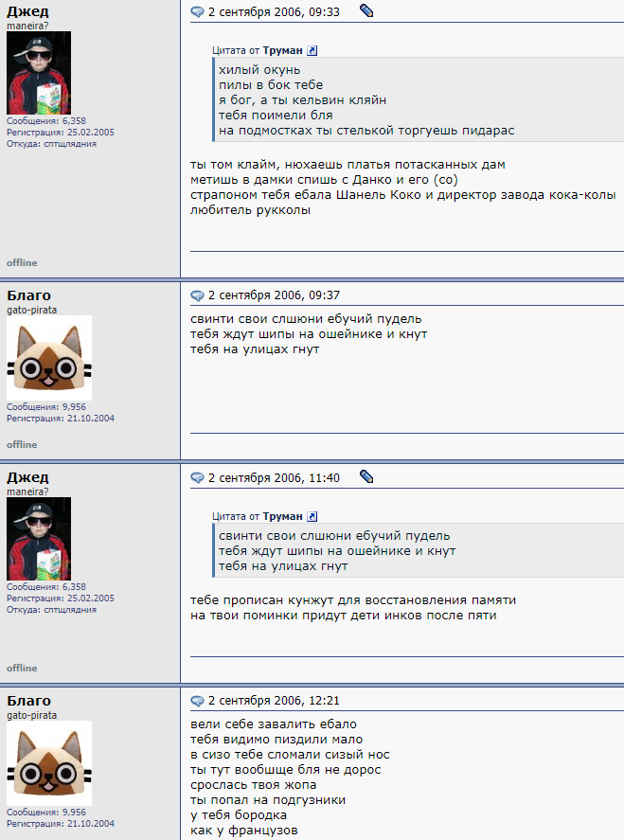Image resolution: width=624 pixels, height=840 pixels.
Task: Open the permalink dated 2 сентября 2006, 09:37
Action: (274, 295)
